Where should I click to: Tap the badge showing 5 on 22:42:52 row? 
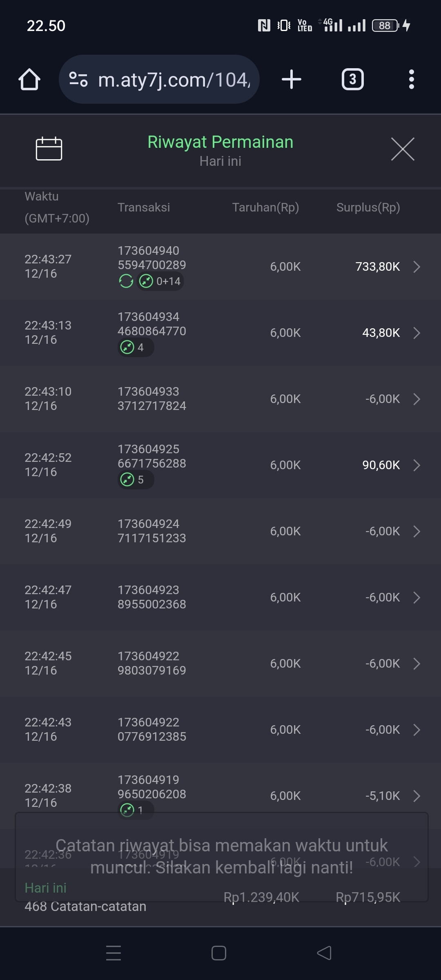(136, 479)
